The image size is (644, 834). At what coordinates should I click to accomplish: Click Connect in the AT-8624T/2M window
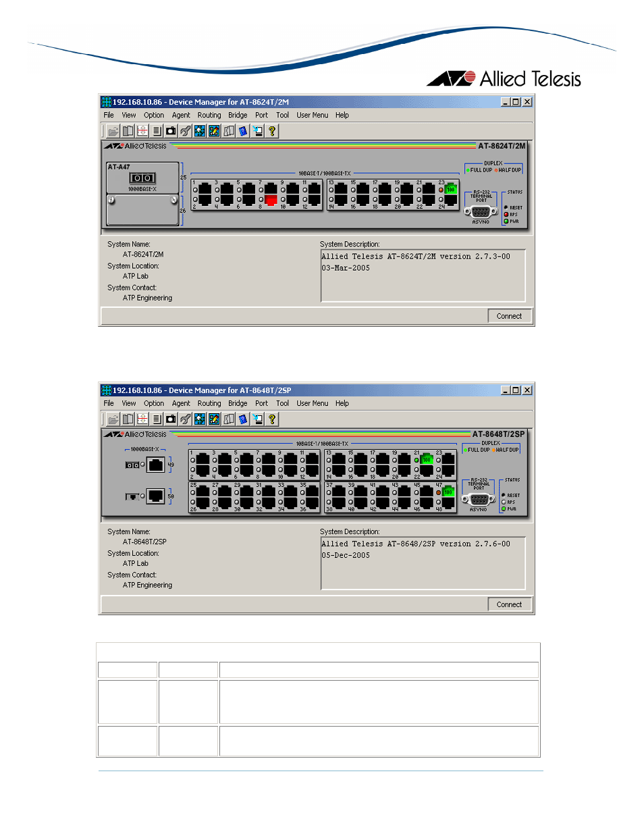pyautogui.click(x=509, y=316)
